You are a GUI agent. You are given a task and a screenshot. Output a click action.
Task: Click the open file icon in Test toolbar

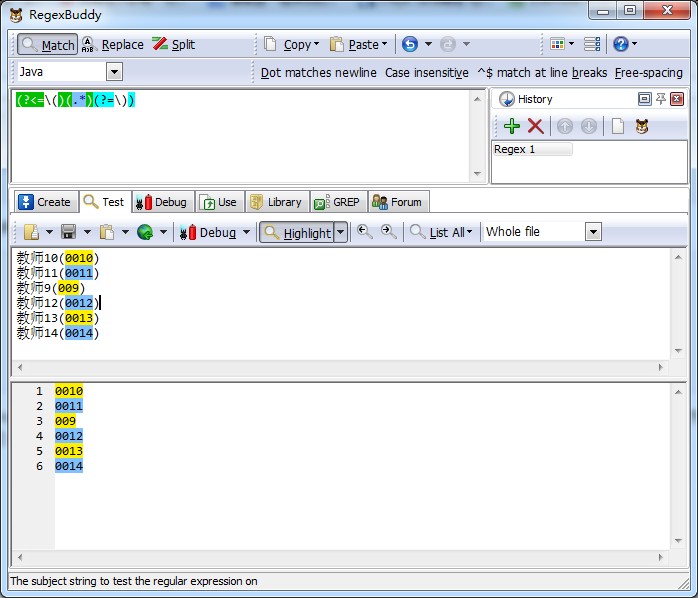(31, 232)
